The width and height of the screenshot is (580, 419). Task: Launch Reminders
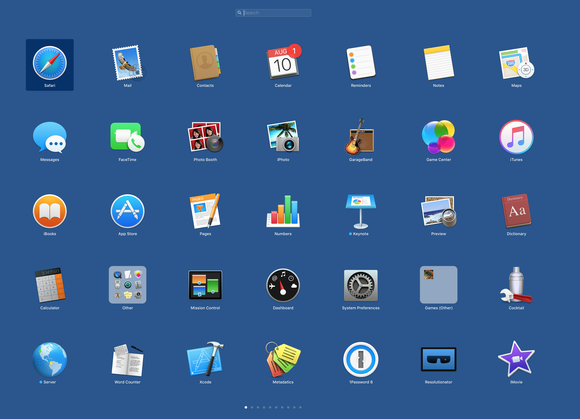361,62
